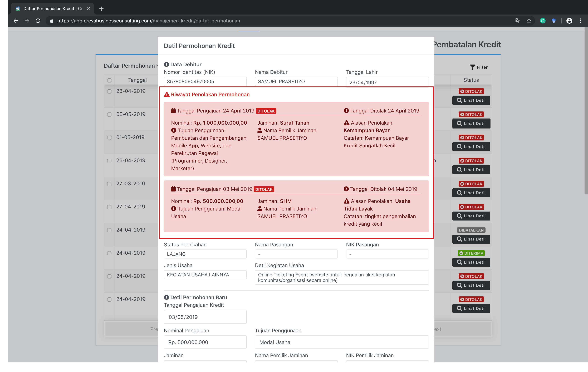Open Lihat Detil for the 25-04-2019 row
588x372 pixels.
tap(471, 170)
